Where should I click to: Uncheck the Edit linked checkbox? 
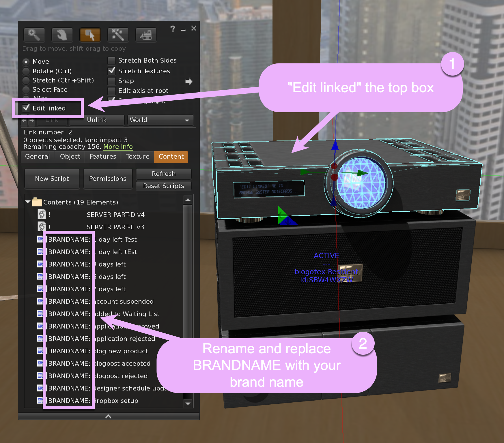coord(26,108)
